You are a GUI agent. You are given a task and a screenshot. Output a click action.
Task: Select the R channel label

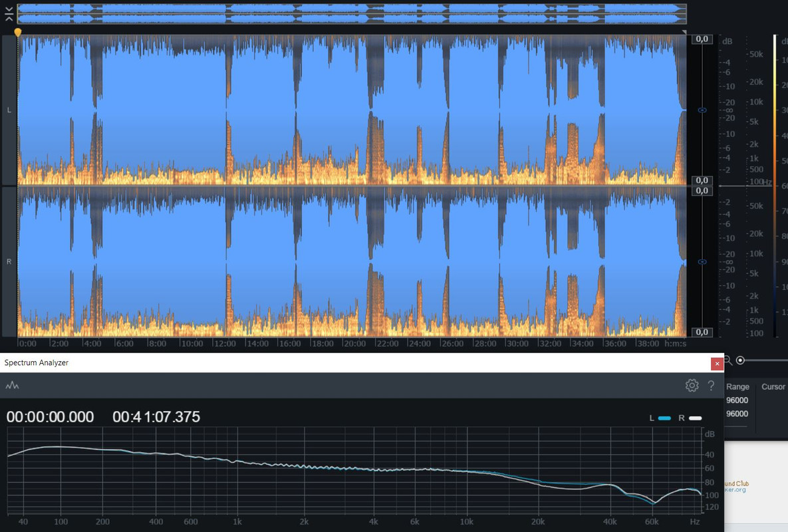9,262
